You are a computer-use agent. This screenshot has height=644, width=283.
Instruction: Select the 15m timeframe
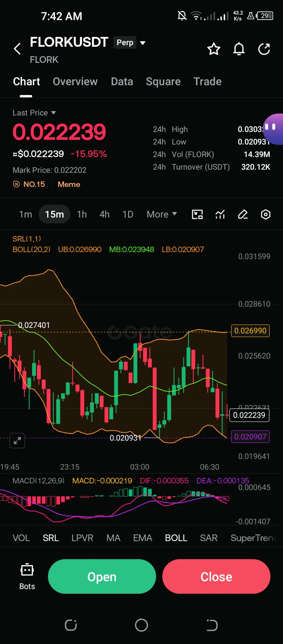click(x=54, y=214)
